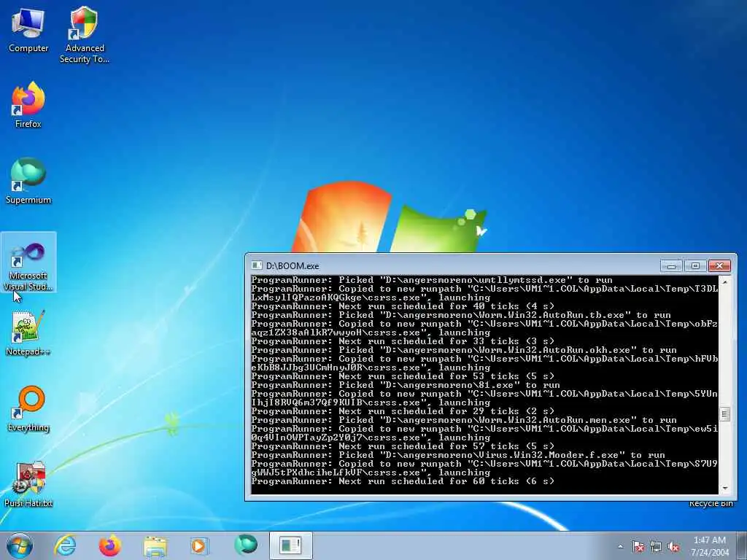Click the 'Worm.Win32.AutoRun.men.exe' console line
The image size is (747, 560).
463,420
